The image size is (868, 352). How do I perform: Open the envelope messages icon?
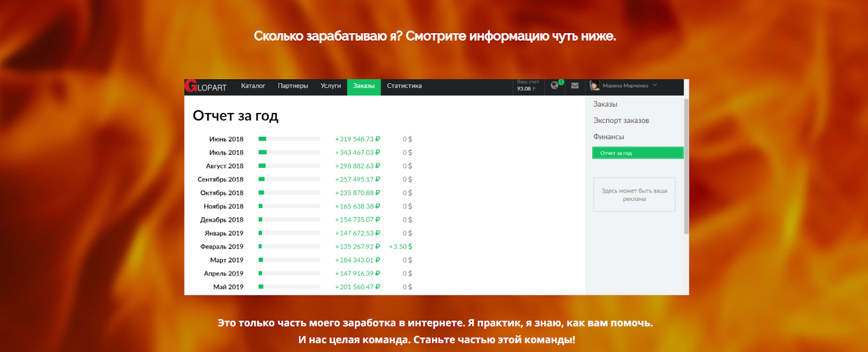(x=575, y=86)
